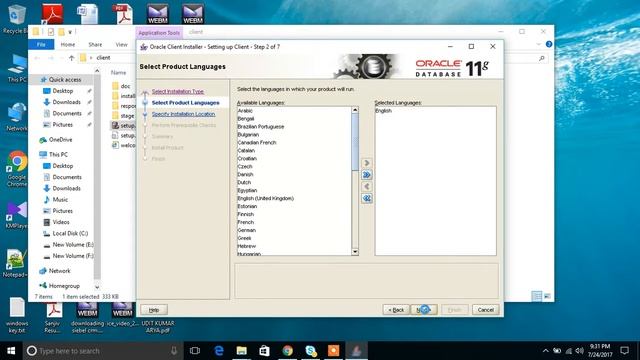Open Skype from taskbar
Viewport: 640px width, 360px height.
311,351
